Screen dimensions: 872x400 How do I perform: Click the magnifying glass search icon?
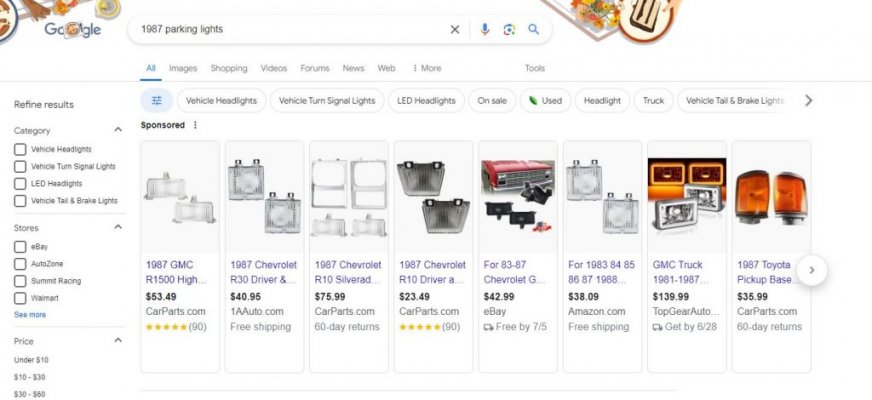coord(534,30)
